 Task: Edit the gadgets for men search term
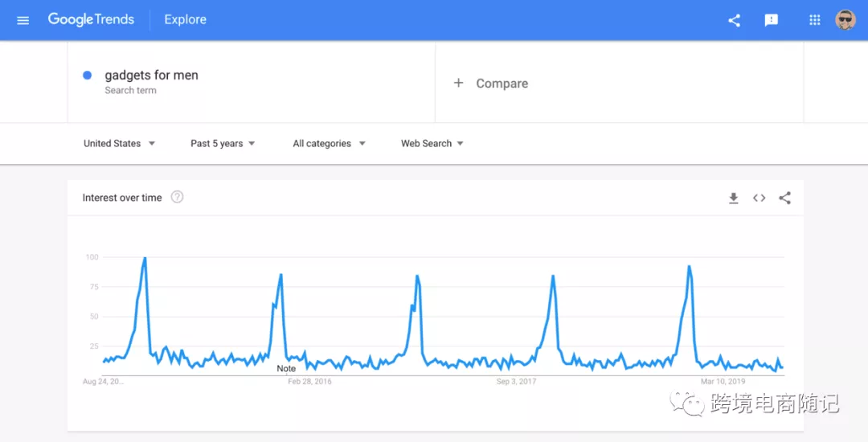point(151,76)
